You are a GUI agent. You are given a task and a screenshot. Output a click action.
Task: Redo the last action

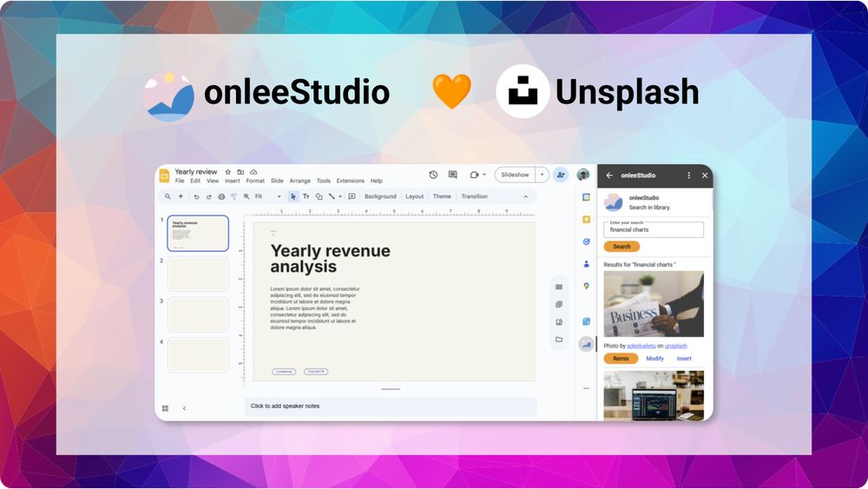point(208,196)
